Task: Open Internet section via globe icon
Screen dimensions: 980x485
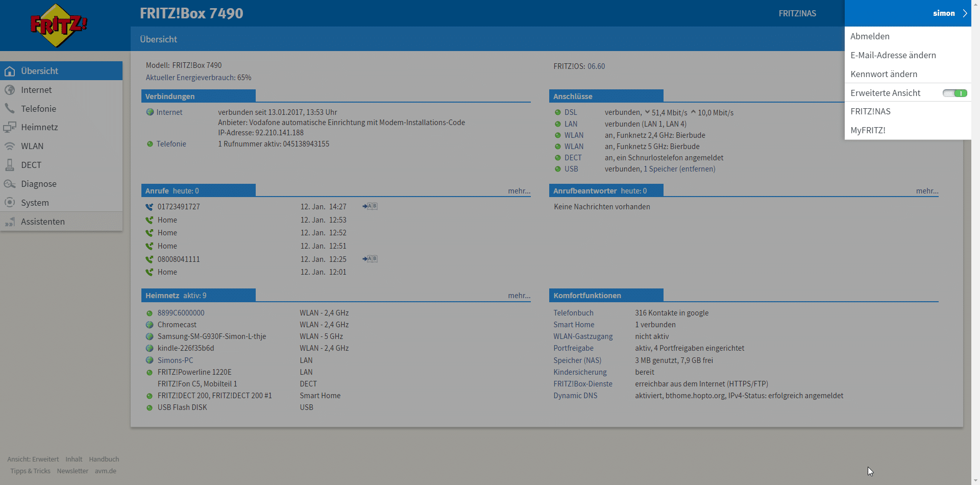Action: pyautogui.click(x=10, y=90)
